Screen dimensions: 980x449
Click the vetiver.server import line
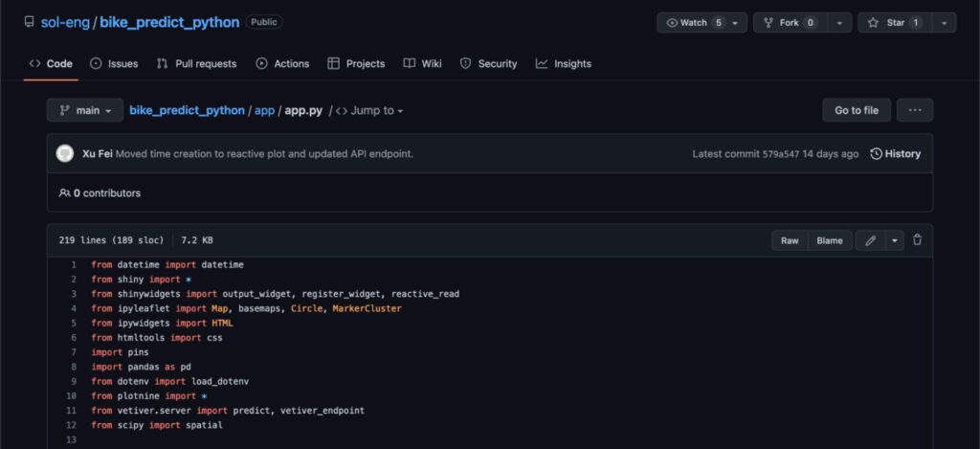(x=228, y=411)
